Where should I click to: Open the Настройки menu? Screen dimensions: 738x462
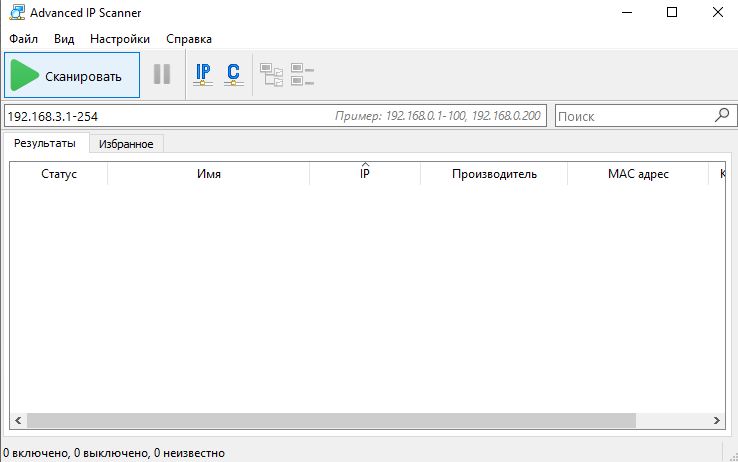[120, 39]
